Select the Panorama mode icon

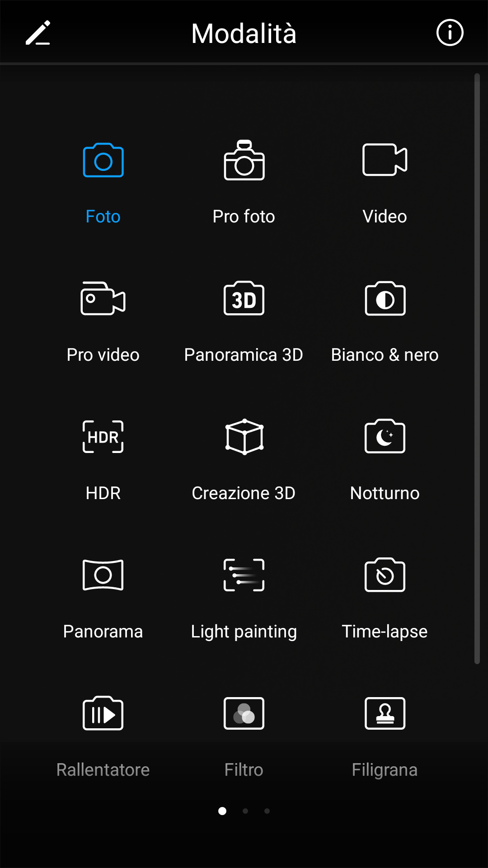103,575
